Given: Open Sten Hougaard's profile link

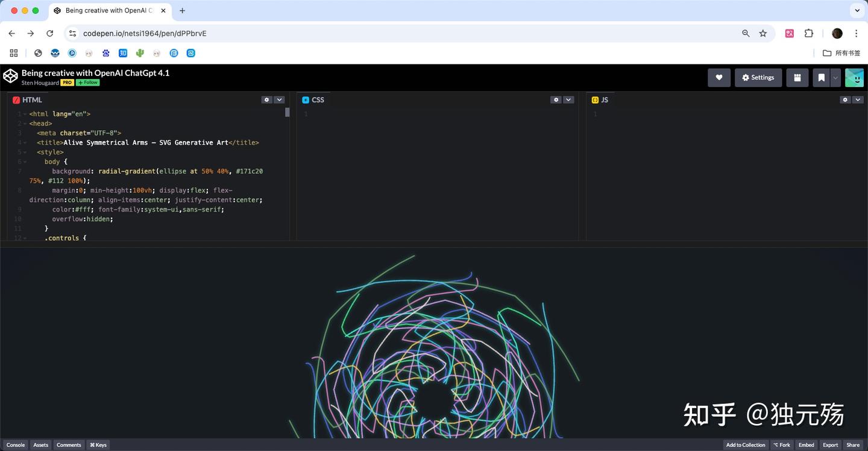Looking at the screenshot, I should pos(40,83).
